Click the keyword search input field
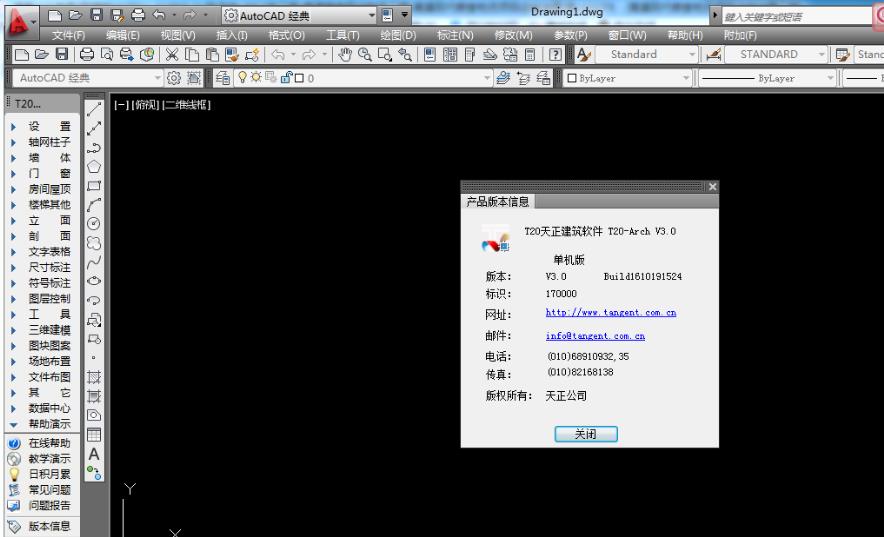Screen dimensions: 884x537 (796, 16)
